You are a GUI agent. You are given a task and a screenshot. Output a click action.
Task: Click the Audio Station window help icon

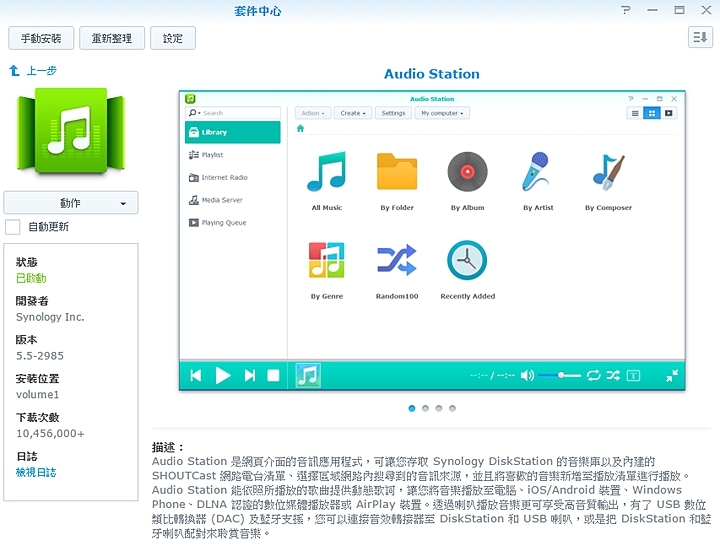(x=630, y=99)
